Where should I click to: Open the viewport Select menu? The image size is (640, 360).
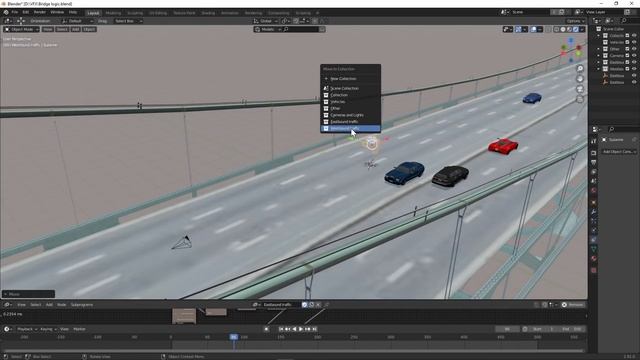pos(62,29)
